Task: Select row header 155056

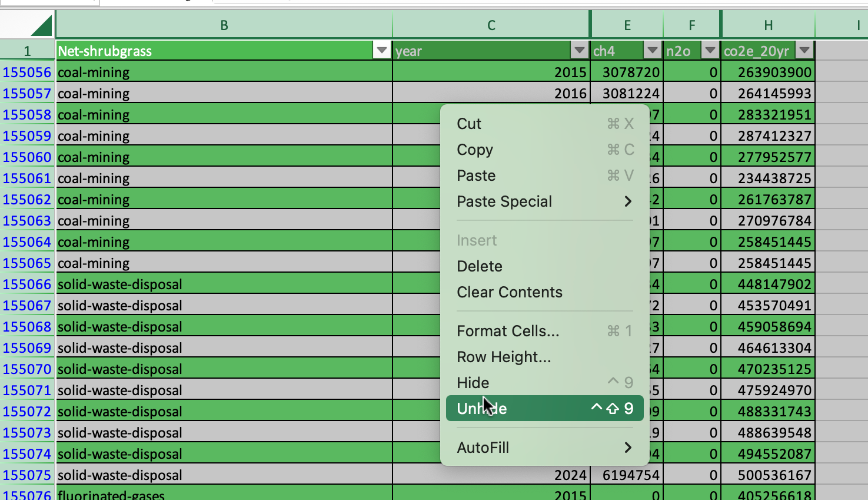Action: [x=27, y=72]
